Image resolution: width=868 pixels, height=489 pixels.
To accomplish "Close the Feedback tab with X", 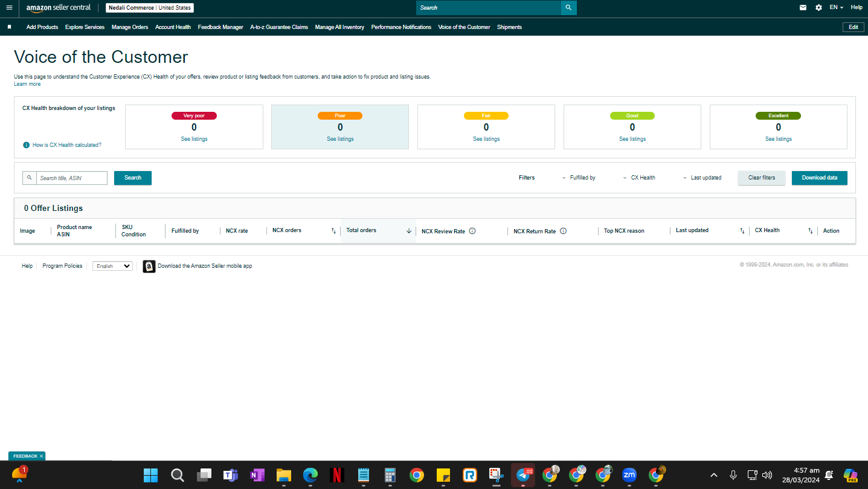I will point(41,456).
